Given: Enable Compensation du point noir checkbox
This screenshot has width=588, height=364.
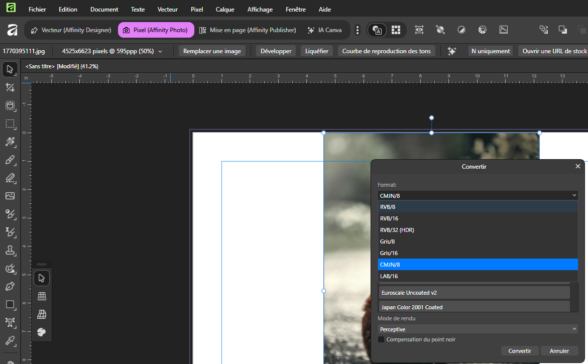Looking at the screenshot, I should pos(381,339).
